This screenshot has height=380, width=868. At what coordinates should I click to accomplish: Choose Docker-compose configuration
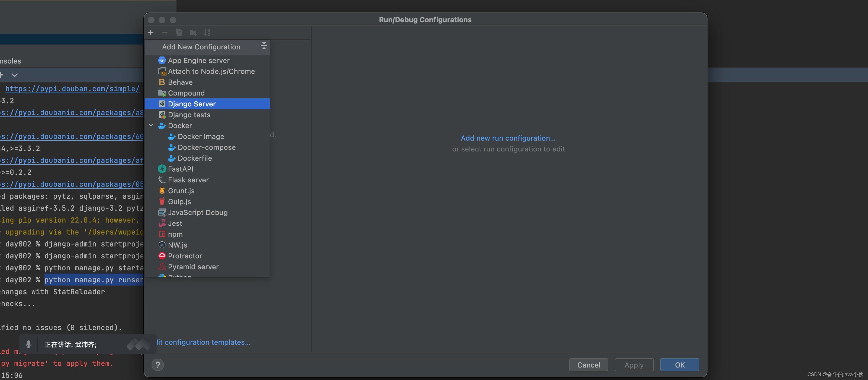tap(207, 147)
